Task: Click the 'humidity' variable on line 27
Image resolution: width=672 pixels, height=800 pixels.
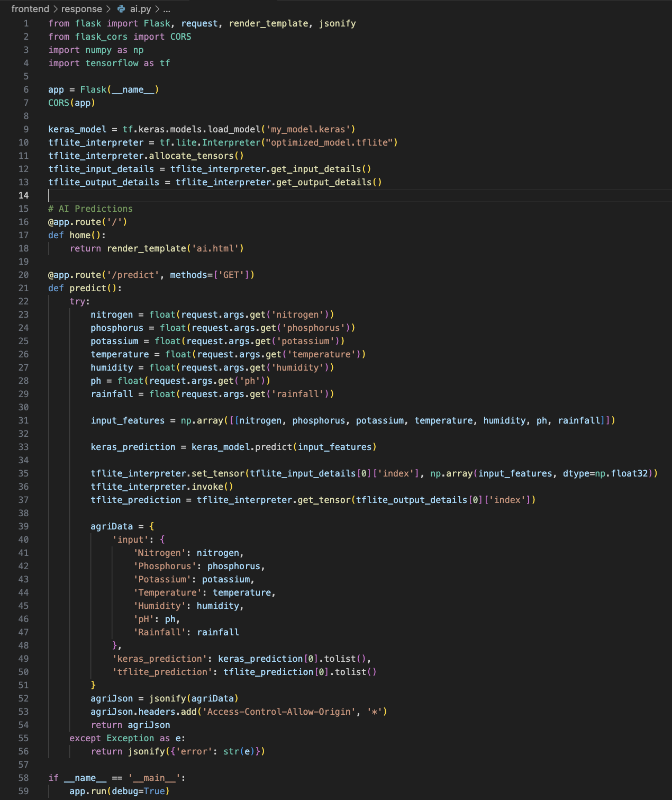Action: tap(112, 367)
